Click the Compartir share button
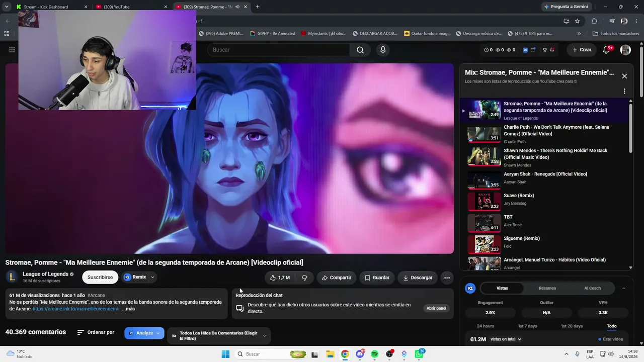This screenshot has width=644, height=362. point(337,278)
